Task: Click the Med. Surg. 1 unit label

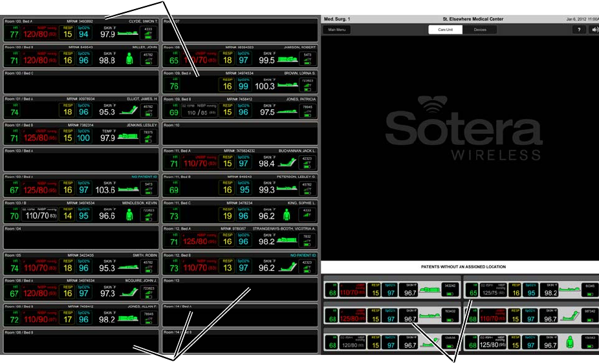Action: 337,19
